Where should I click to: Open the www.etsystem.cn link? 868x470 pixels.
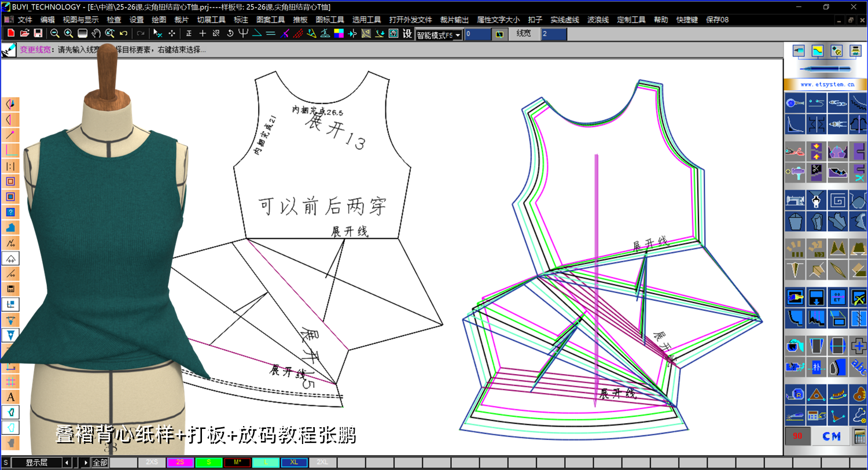827,84
